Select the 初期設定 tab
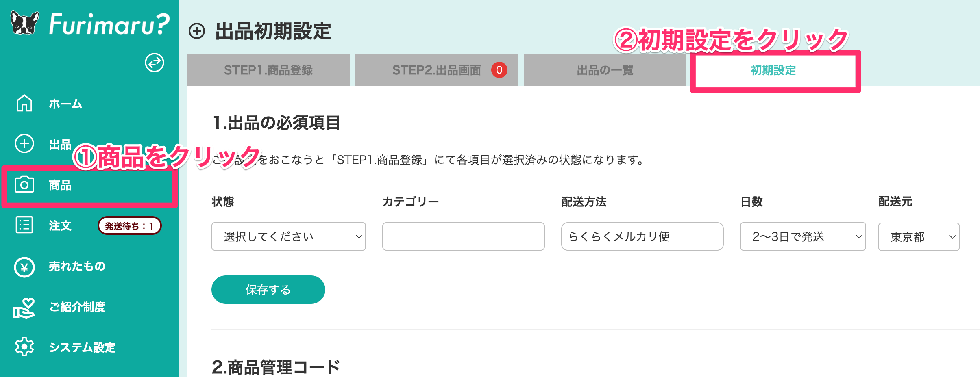This screenshot has width=980, height=377. [x=773, y=70]
